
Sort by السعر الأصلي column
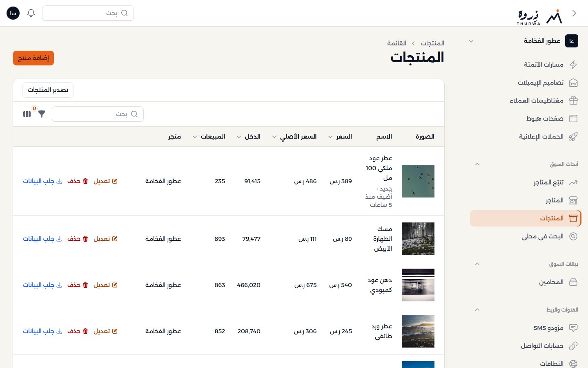tap(294, 137)
